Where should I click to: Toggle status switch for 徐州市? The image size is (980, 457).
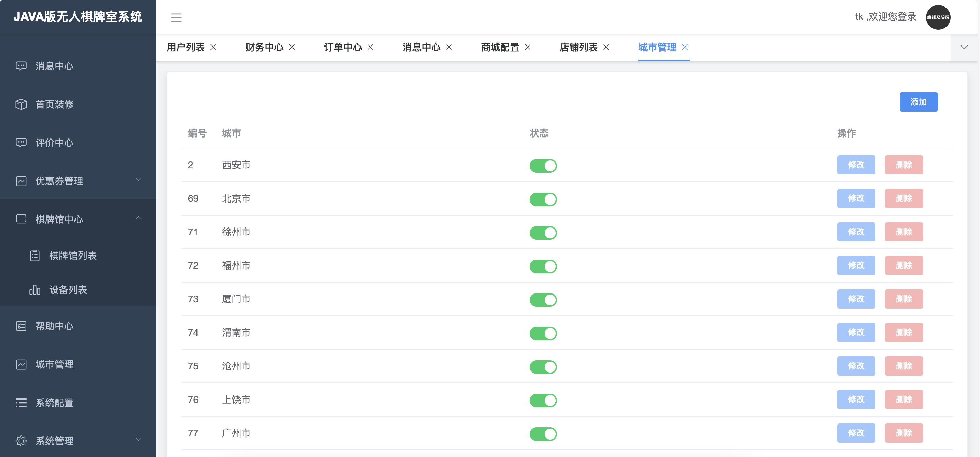[x=543, y=233]
